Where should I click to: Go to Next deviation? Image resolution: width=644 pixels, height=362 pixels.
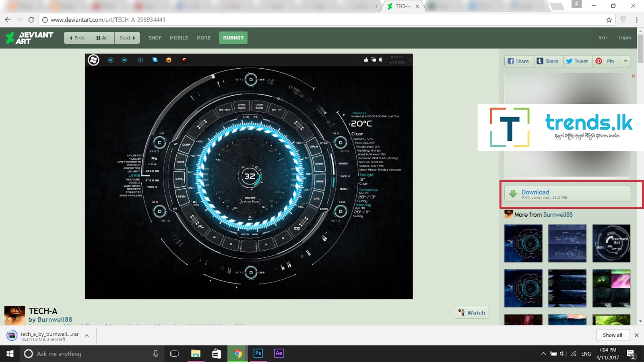(127, 38)
